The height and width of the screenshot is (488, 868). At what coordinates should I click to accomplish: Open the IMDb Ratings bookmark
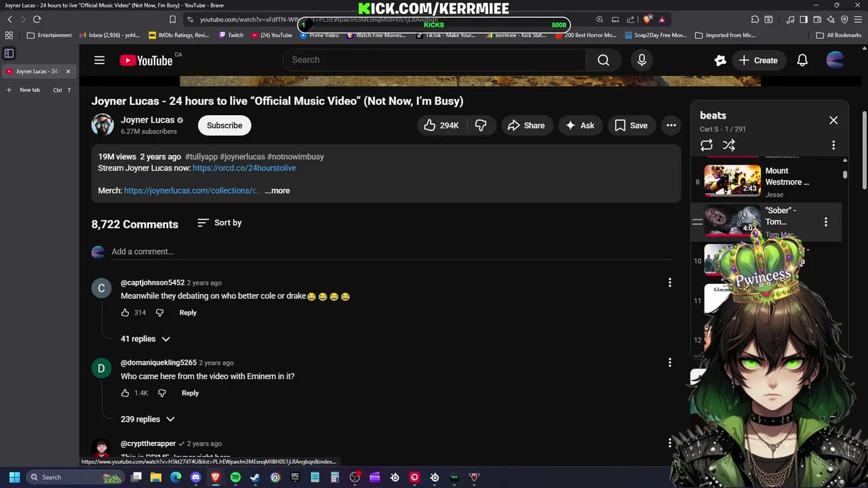178,35
